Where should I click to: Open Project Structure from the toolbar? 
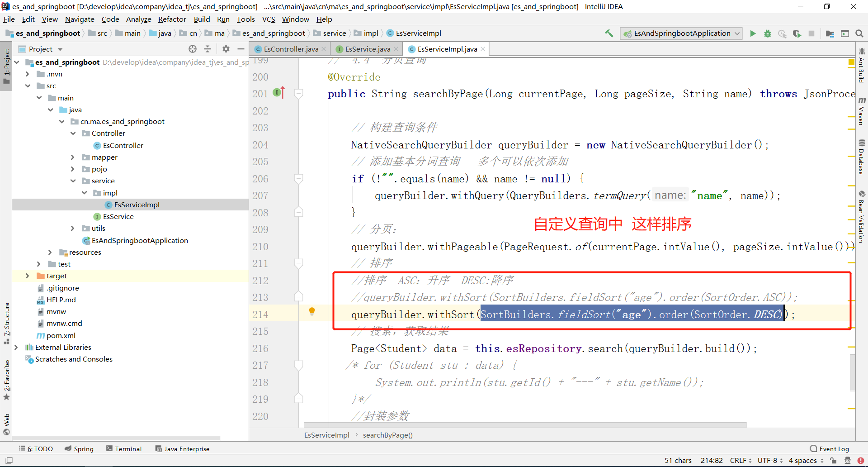[x=830, y=33]
